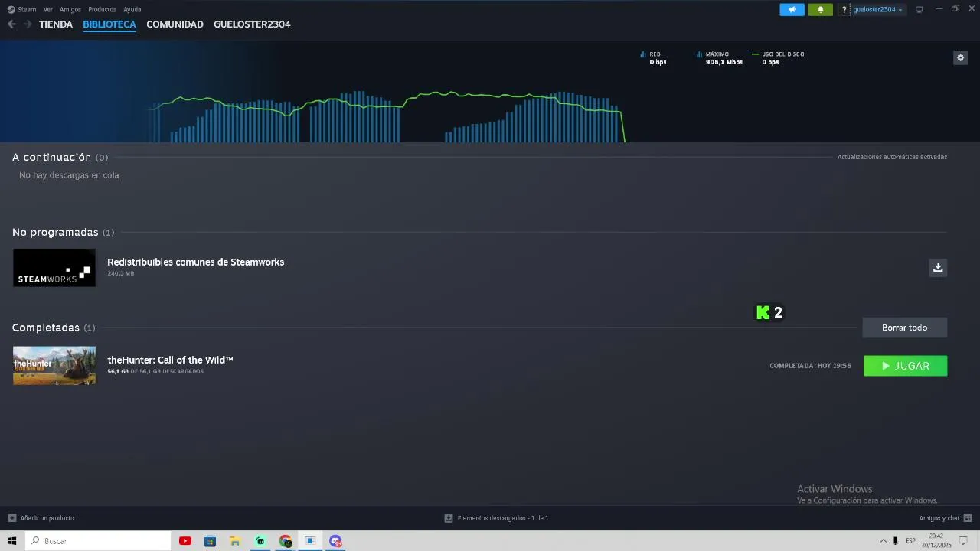This screenshot has width=980, height=551.
Task: Click the A continuación heading
Action: tap(51, 157)
